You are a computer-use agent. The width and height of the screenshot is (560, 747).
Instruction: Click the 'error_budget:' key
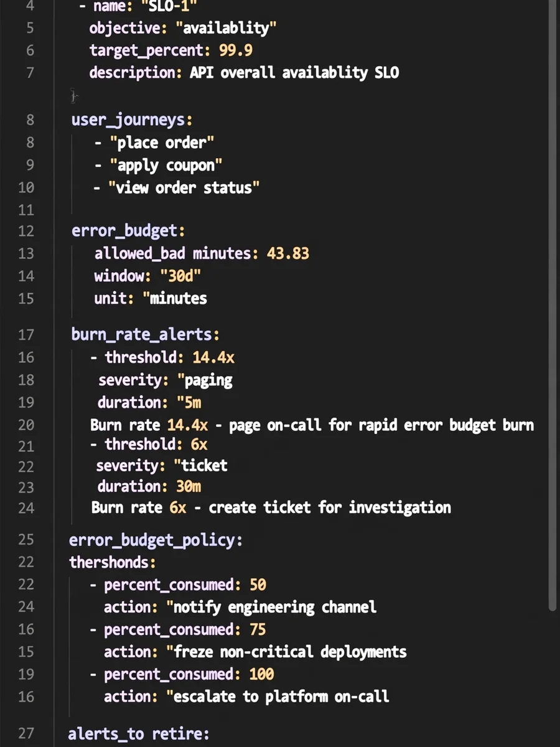coord(128,231)
